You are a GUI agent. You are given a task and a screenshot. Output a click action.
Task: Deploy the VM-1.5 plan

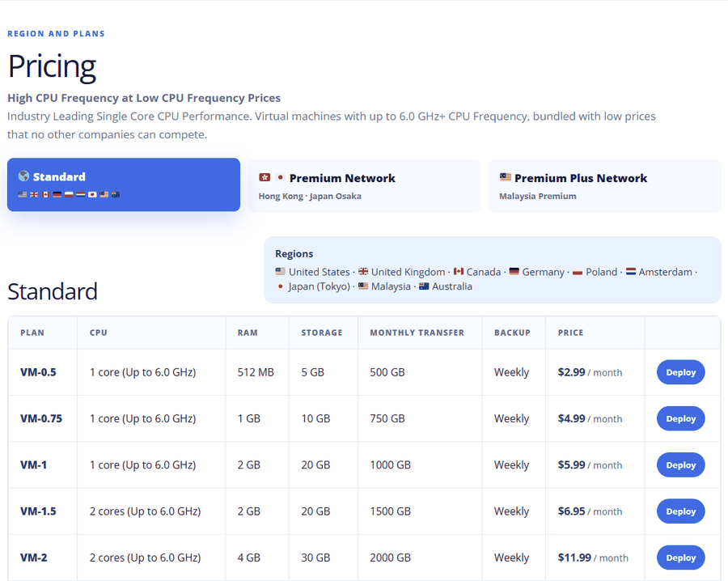pyautogui.click(x=680, y=511)
